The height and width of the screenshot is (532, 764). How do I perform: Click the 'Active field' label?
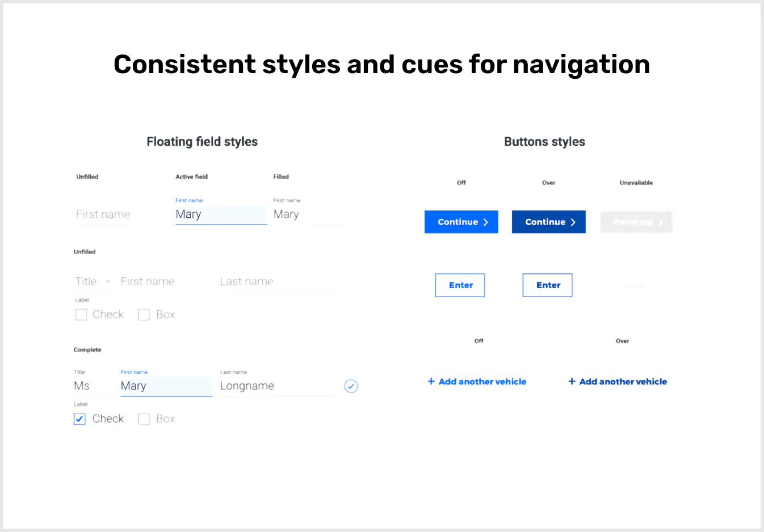coord(192,177)
